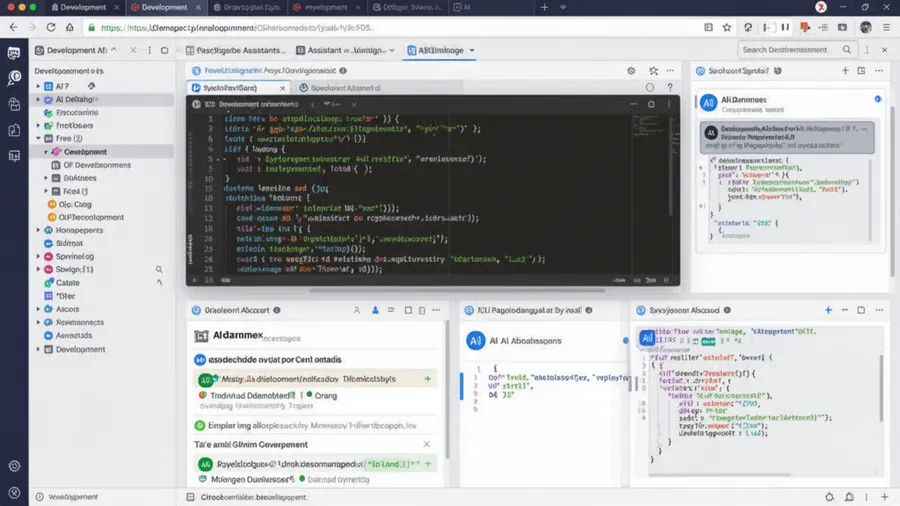Click the help question mark above the code editor
Viewport: 900px width, 506px height.
coord(670,87)
